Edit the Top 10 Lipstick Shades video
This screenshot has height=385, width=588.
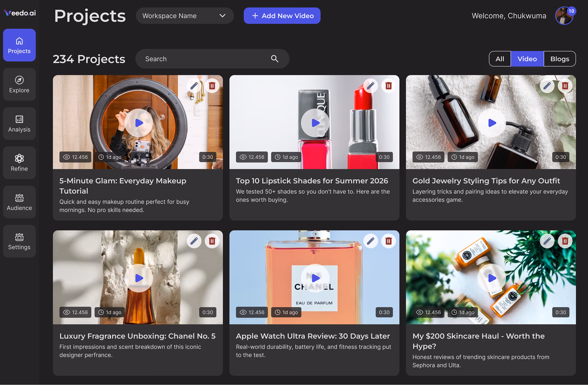coord(371,86)
